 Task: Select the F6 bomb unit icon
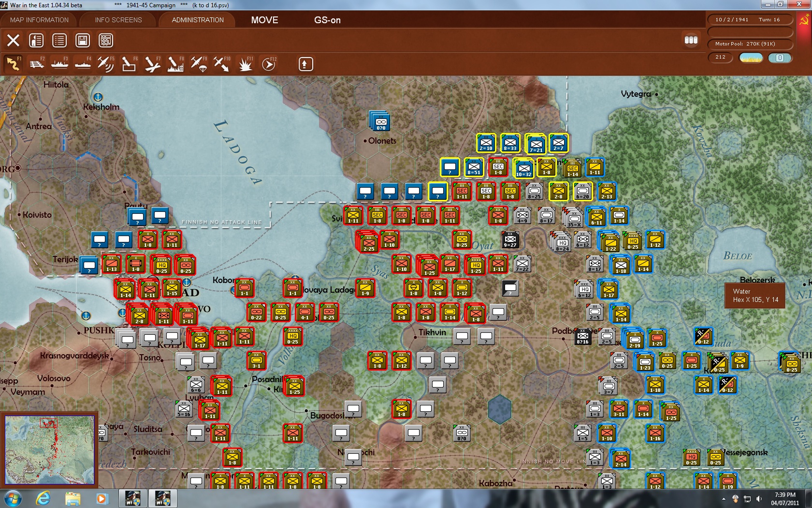(129, 63)
